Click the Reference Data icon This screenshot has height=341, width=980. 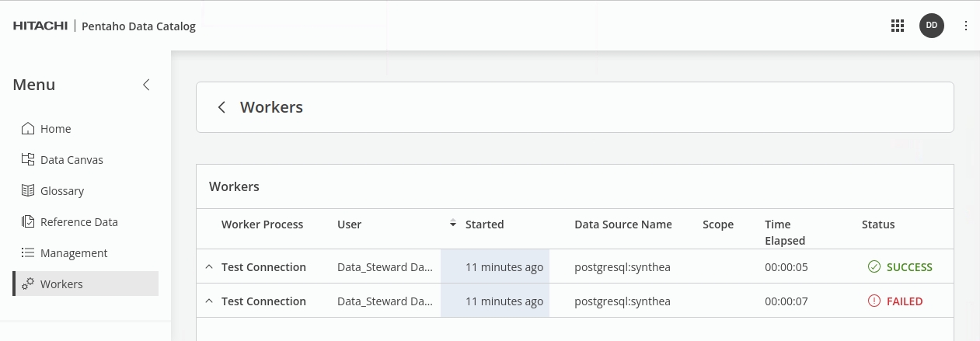coord(28,222)
